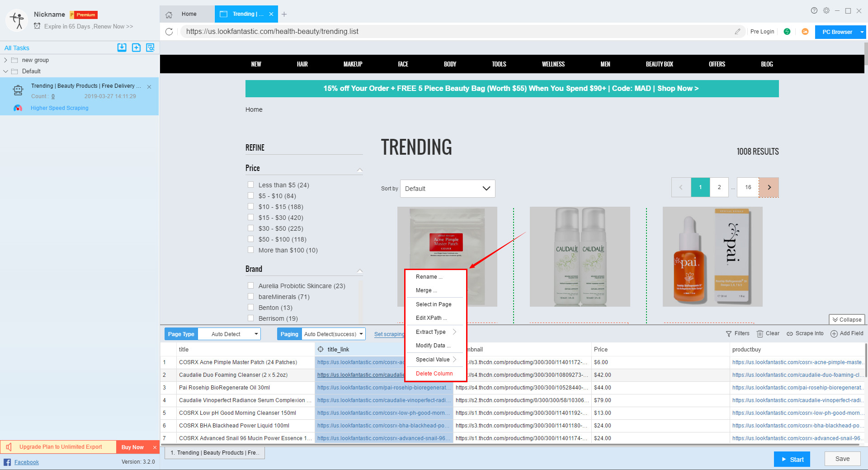Click the green shield status icon

(787, 32)
